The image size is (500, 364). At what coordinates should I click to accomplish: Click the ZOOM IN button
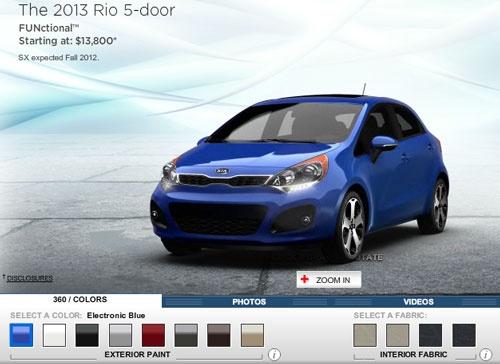pyautogui.click(x=329, y=279)
